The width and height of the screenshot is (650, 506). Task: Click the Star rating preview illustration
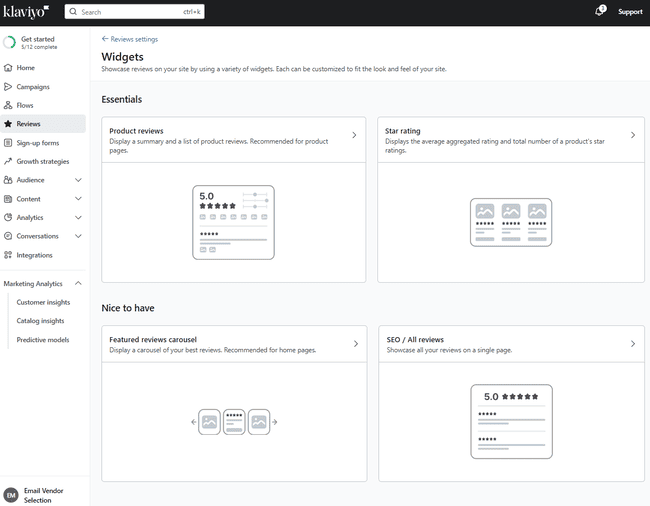[511, 222]
